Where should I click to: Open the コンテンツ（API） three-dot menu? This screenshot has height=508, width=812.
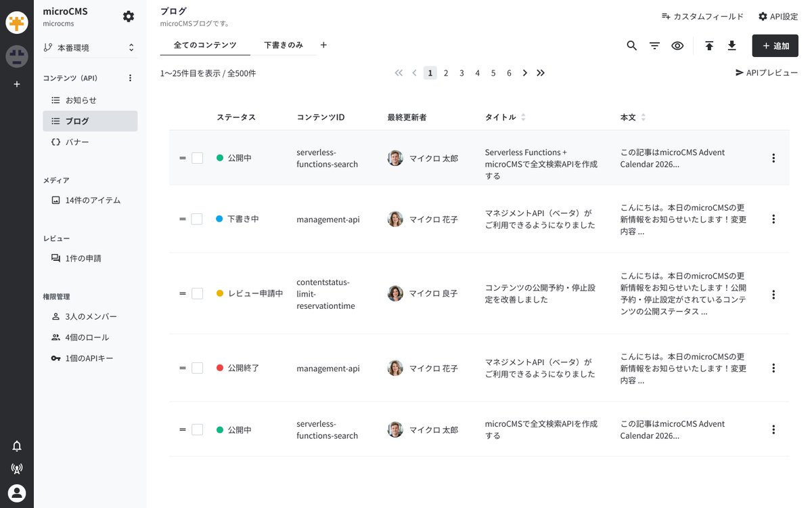tap(131, 78)
